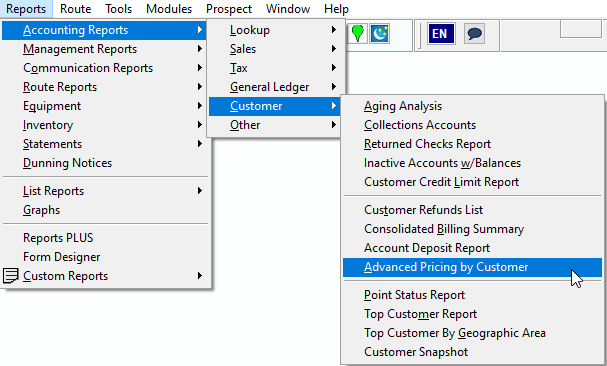
Task: Click the moon and star night icon
Action: 379,34
